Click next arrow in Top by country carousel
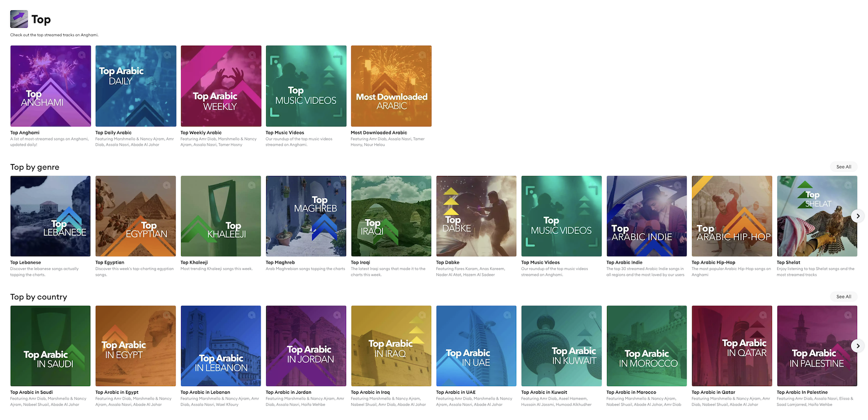Screen dimensions: 868x420 (x=858, y=345)
